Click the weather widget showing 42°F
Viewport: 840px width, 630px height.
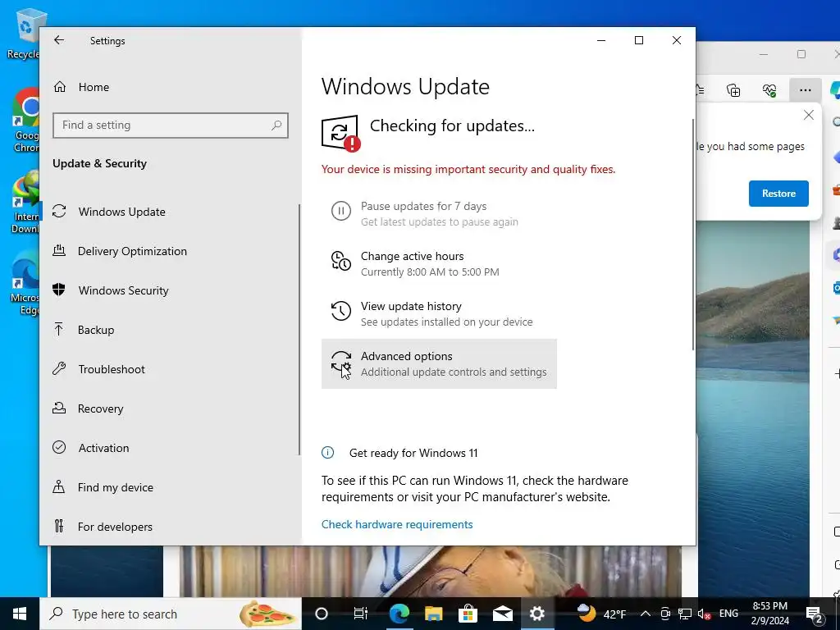[x=601, y=614]
